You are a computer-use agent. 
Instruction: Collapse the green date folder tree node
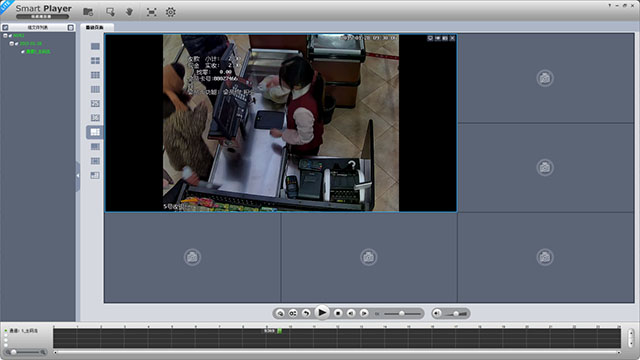[x=11, y=43]
